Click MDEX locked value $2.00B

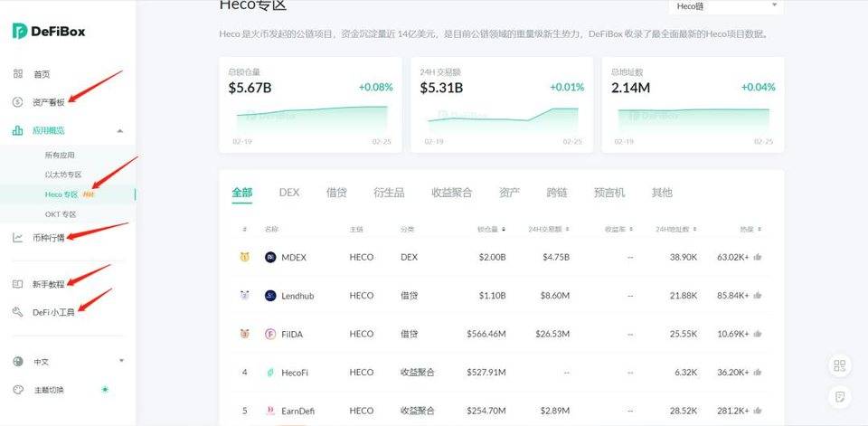(492, 257)
